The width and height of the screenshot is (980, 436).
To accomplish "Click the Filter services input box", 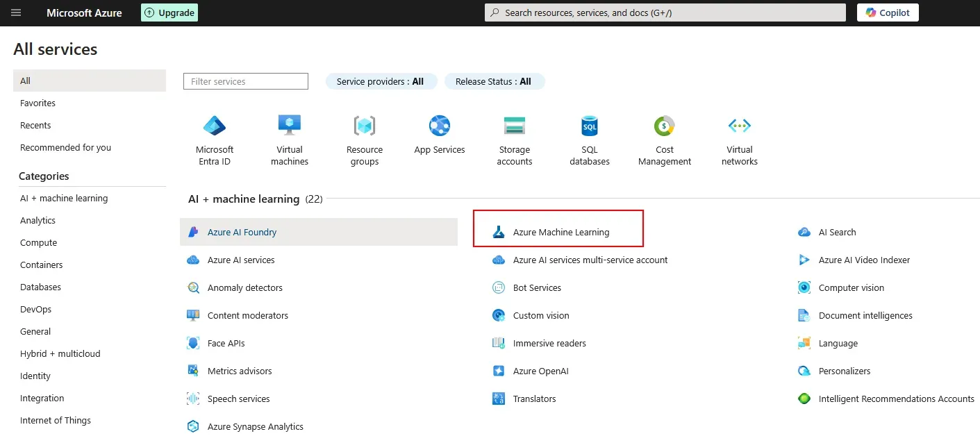I will 245,81.
